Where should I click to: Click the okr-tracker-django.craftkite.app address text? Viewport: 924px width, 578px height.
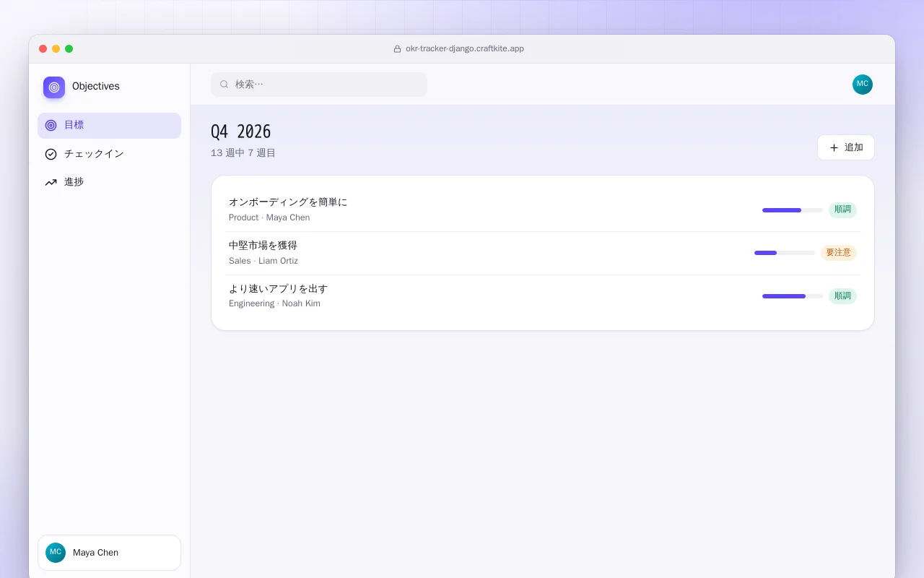pyautogui.click(x=465, y=49)
